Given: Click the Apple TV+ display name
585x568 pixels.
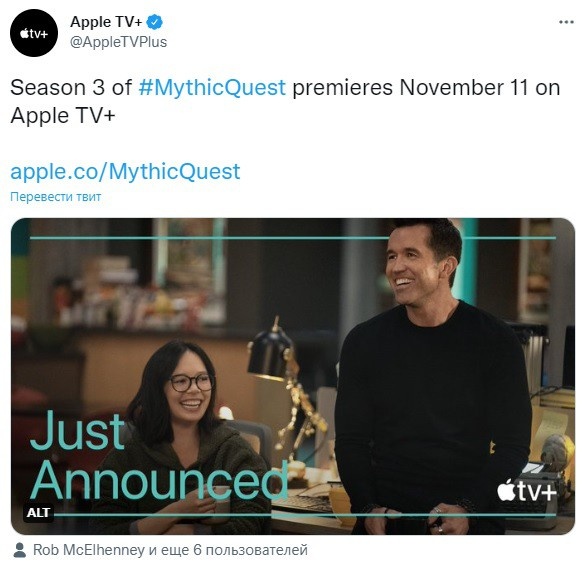Looking at the screenshot, I should 106,22.
